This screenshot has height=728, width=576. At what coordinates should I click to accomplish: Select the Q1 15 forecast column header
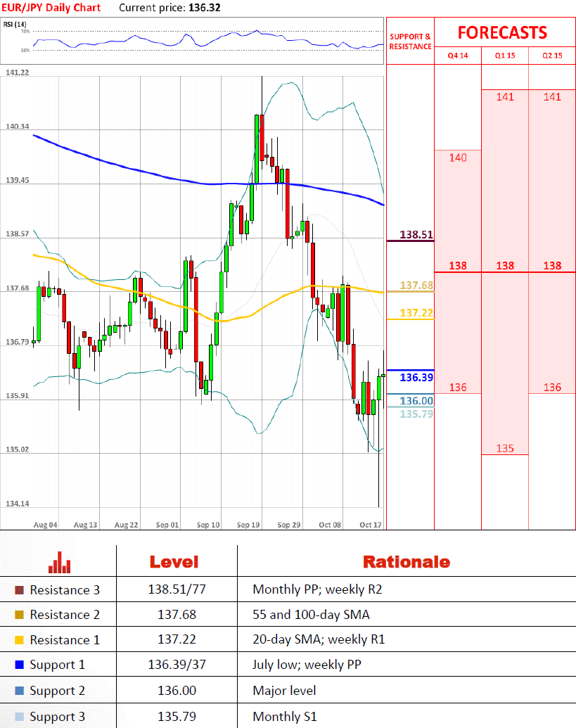click(x=505, y=56)
